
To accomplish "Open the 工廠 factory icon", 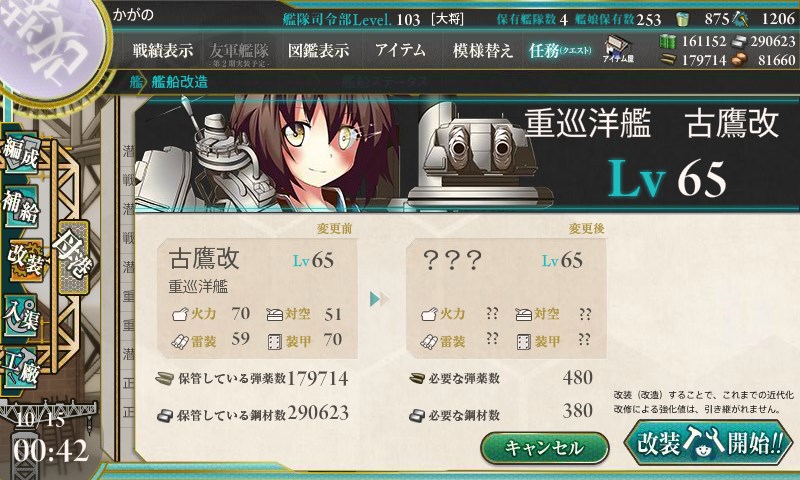I will tap(21, 368).
